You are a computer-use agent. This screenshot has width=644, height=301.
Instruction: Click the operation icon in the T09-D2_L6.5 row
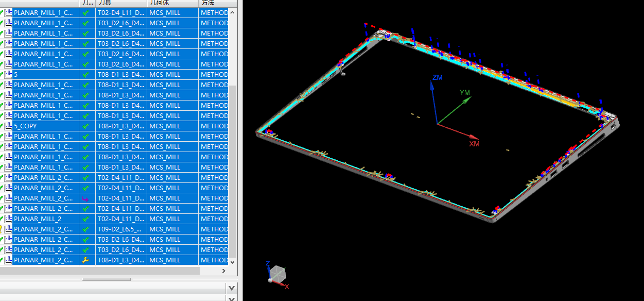[8, 229]
